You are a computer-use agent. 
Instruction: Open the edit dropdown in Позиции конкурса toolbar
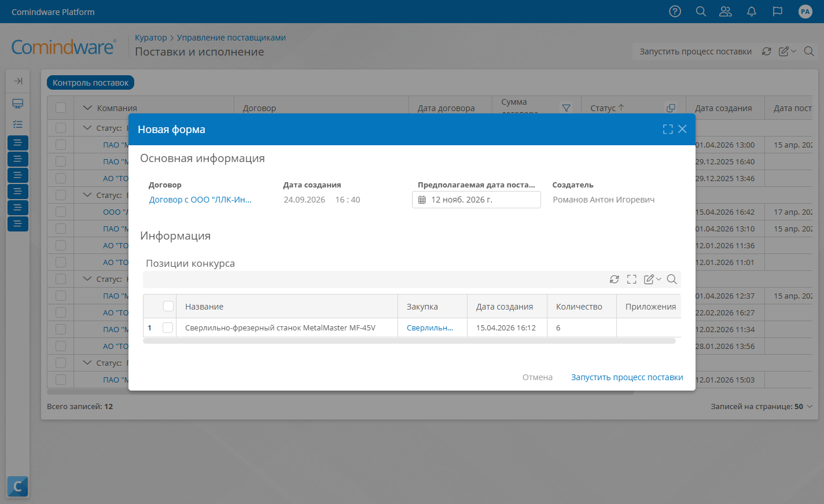click(652, 279)
